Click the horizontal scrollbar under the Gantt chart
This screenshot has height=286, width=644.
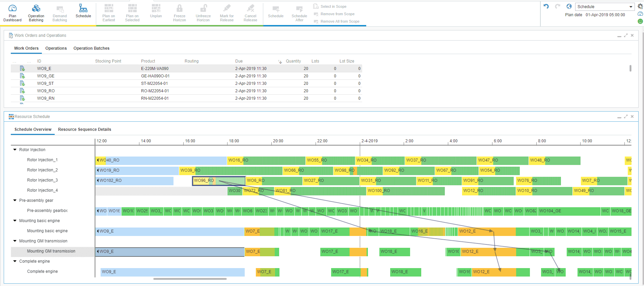[x=190, y=279]
